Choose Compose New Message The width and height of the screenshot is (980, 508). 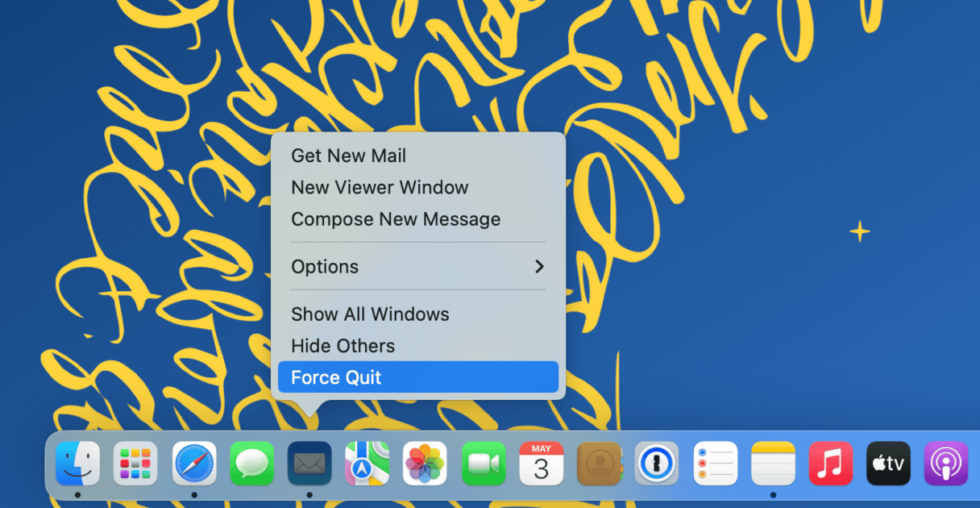click(x=397, y=219)
